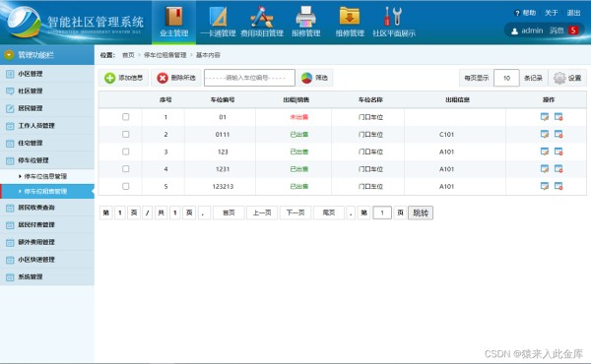
Task: Click the 车位编号 column header
Action: pos(223,99)
